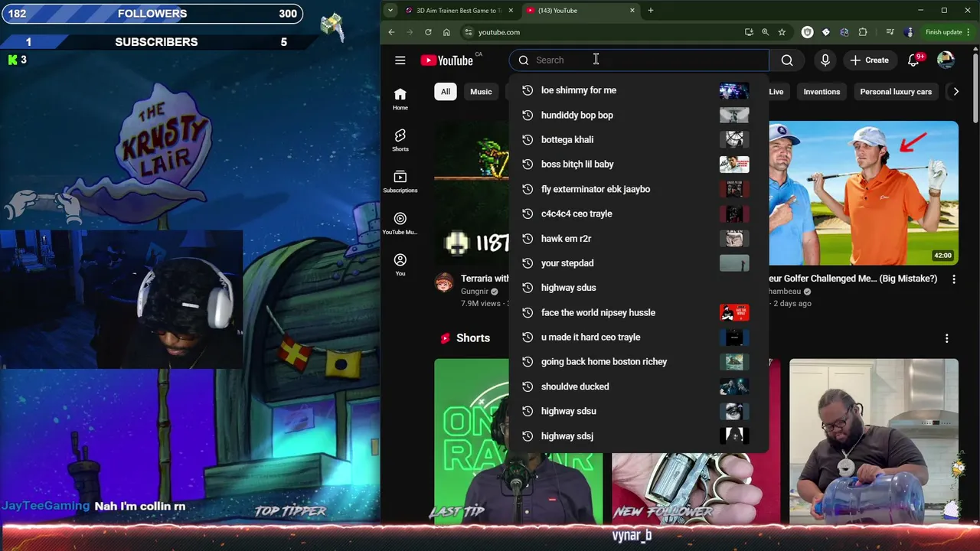Select the Music filter chip

481,92
